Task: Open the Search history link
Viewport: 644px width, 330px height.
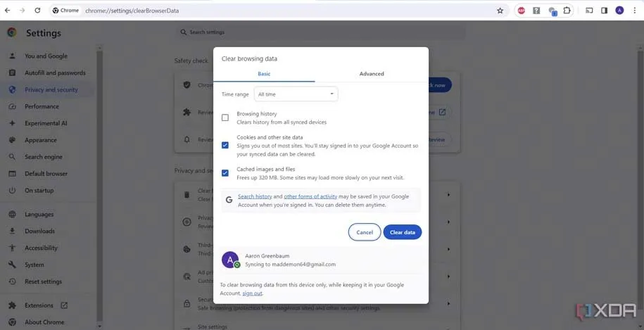Action: point(255,196)
